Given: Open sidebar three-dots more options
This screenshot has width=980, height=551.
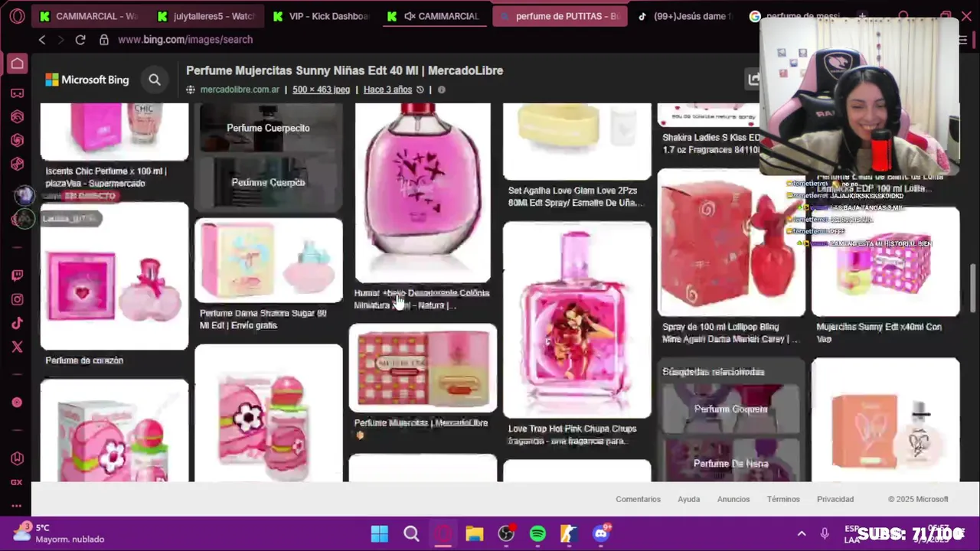Looking at the screenshot, I should click(x=17, y=506).
